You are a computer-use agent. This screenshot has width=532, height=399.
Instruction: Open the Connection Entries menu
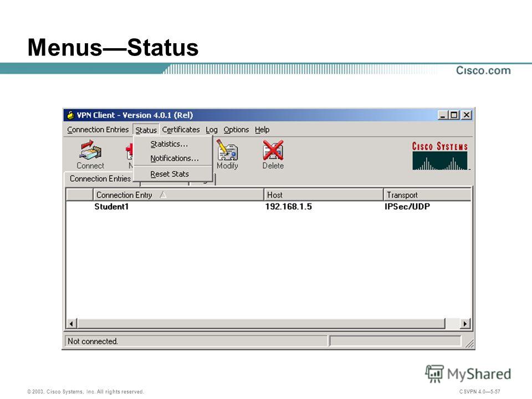(x=98, y=130)
